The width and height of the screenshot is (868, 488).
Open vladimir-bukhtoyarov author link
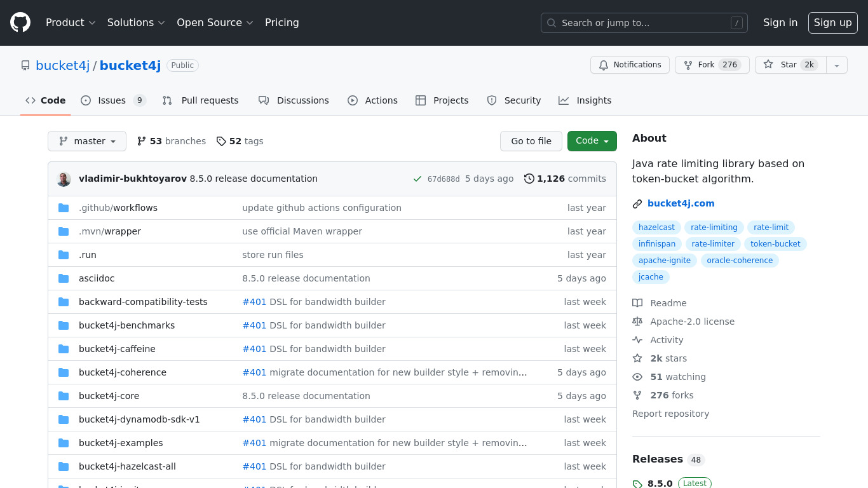point(133,179)
